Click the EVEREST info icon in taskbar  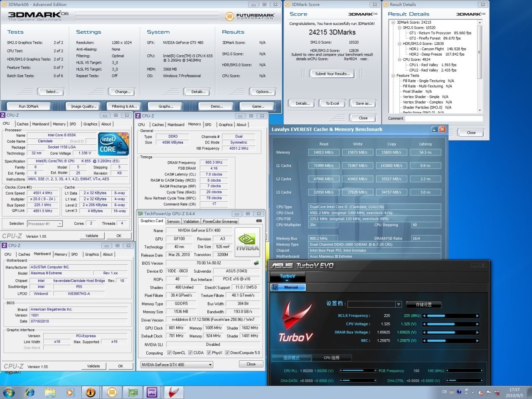91,392
